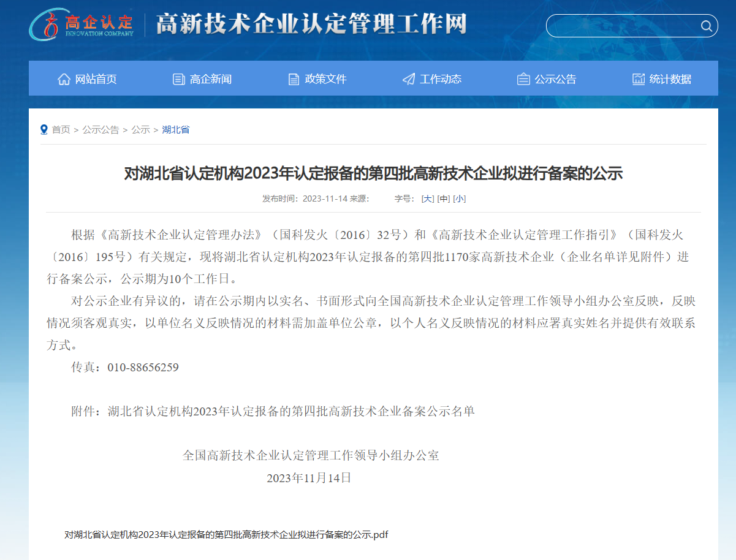
Task: Open the 工作动态 navigation item
Action: (x=441, y=79)
